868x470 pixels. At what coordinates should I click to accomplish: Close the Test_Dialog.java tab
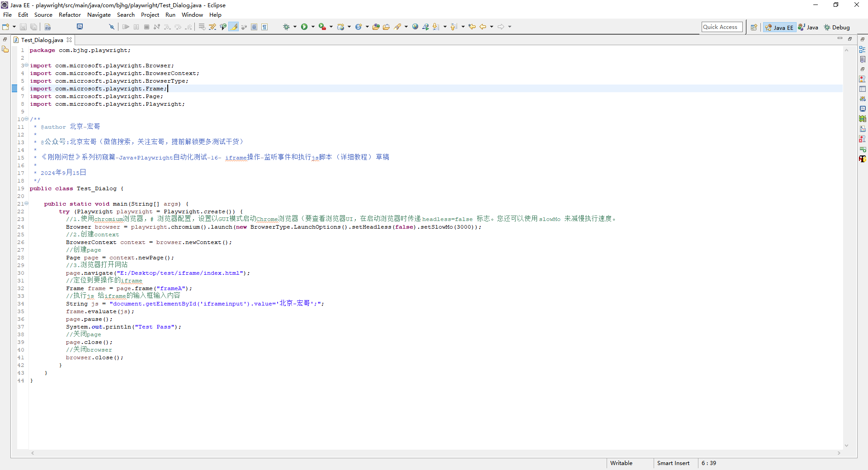(69, 40)
